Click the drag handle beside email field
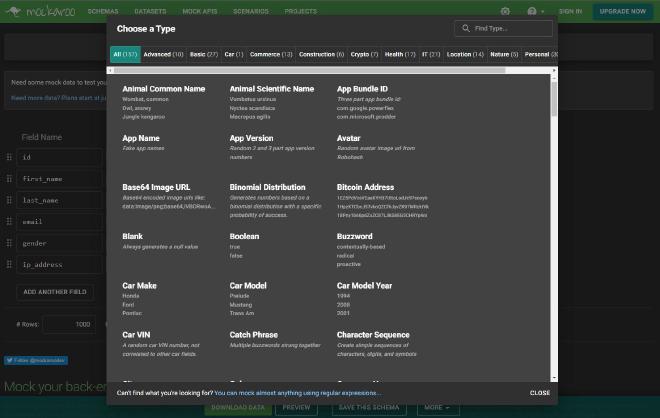The image size is (660, 418). point(9,221)
